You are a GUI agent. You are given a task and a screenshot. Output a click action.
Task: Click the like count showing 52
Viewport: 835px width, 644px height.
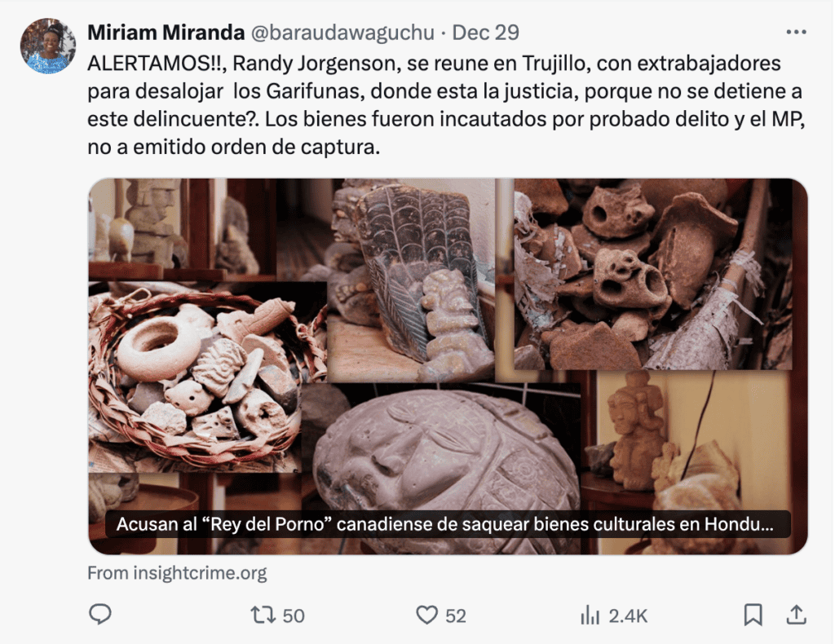[456, 615]
